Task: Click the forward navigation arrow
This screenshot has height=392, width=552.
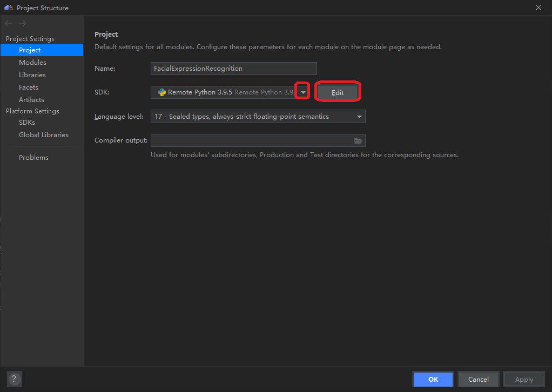Action: pyautogui.click(x=23, y=23)
